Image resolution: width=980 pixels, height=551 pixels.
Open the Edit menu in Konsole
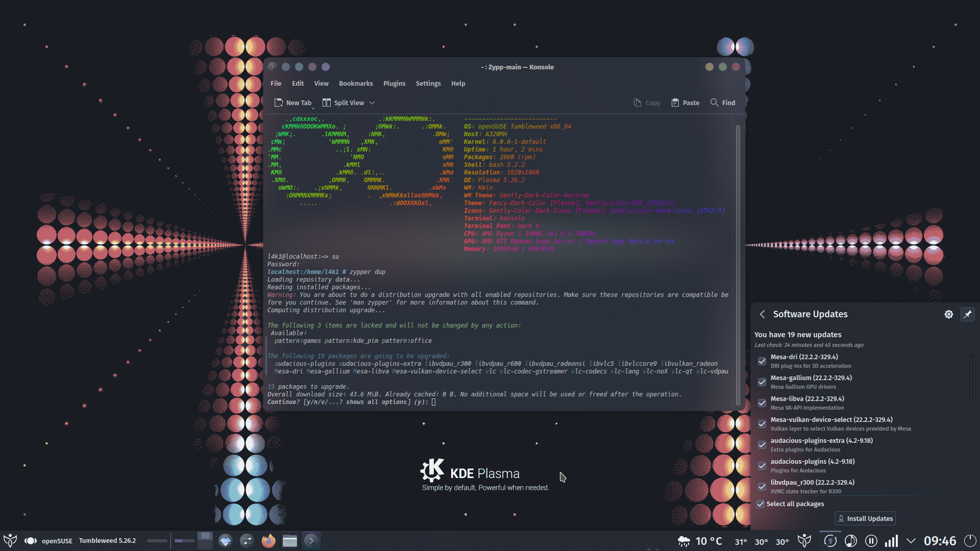tap(298, 83)
